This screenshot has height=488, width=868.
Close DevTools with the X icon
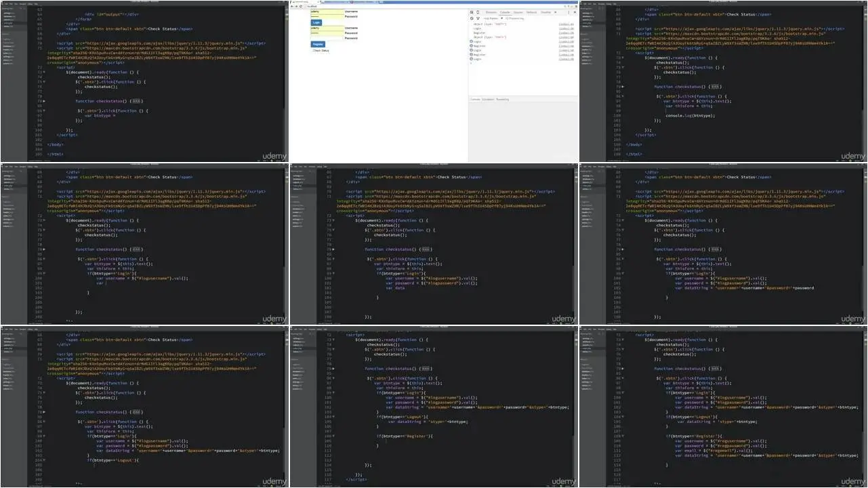[x=575, y=12]
